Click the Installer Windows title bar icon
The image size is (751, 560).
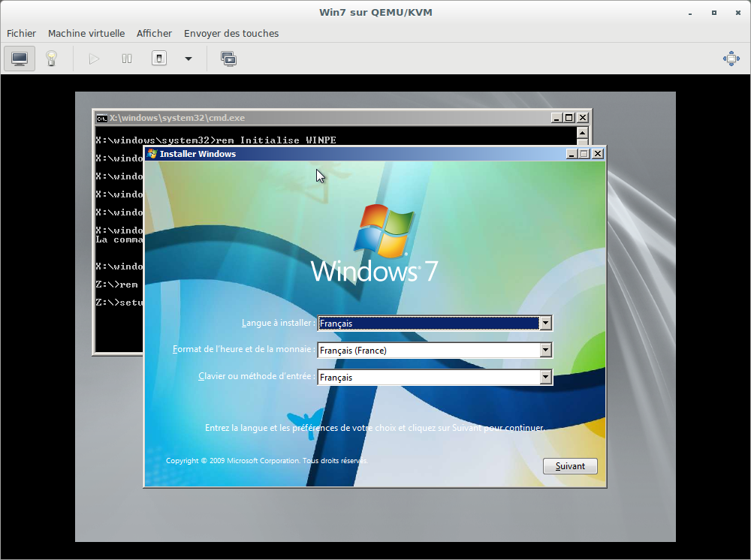coord(152,154)
